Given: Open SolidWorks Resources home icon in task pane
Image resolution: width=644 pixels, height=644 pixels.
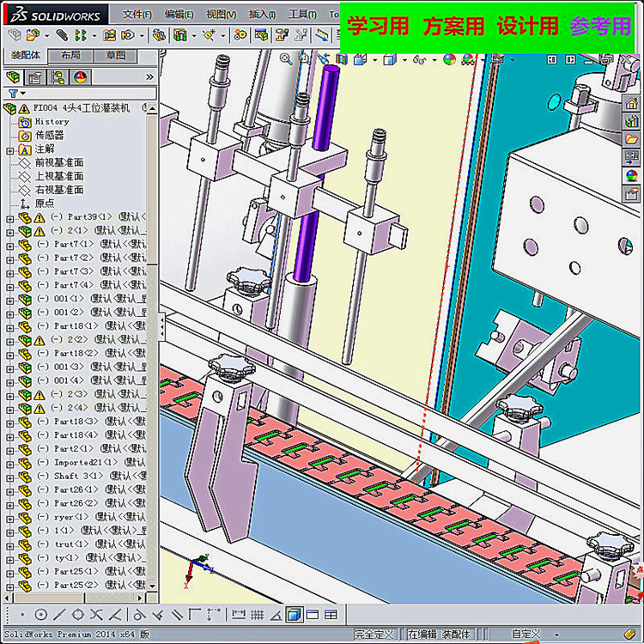Looking at the screenshot, I should point(631,103).
